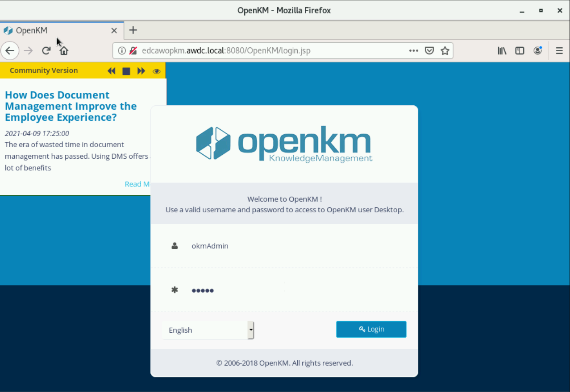Click the fast-forward icon in news ticker

(x=141, y=71)
